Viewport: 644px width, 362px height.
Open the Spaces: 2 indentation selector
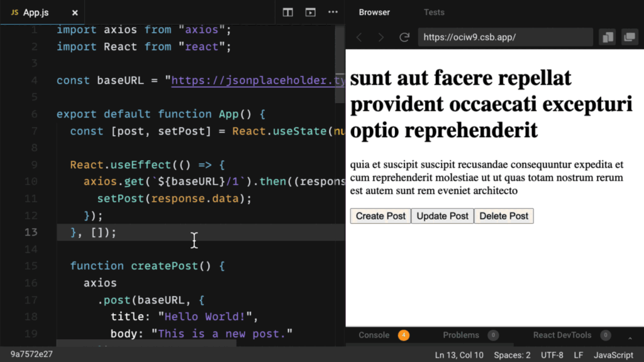point(512,355)
